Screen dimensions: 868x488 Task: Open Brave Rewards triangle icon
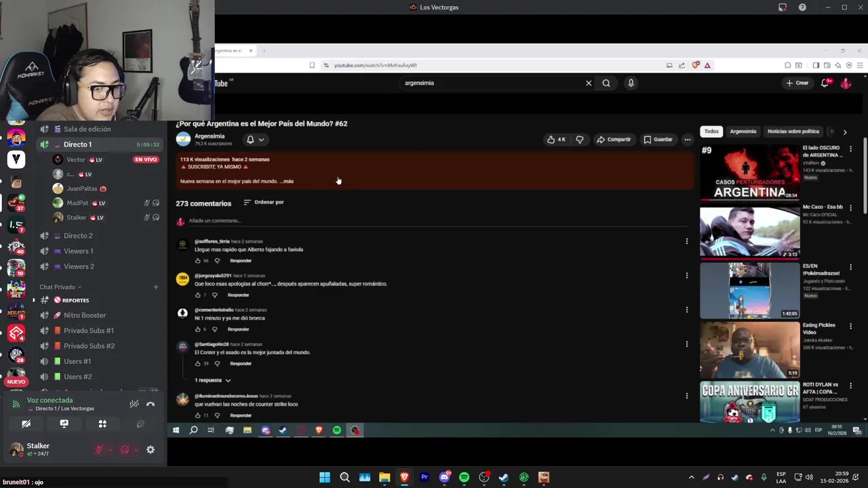(x=707, y=66)
